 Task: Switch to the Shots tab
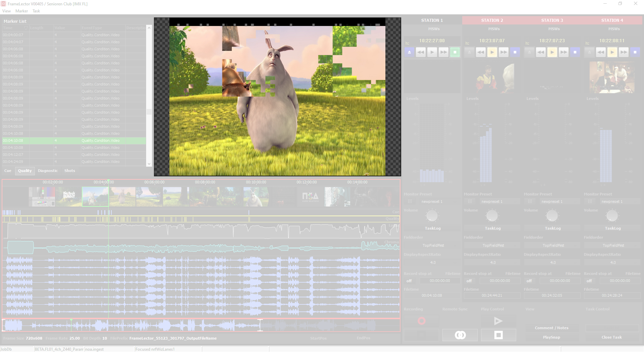(x=70, y=171)
